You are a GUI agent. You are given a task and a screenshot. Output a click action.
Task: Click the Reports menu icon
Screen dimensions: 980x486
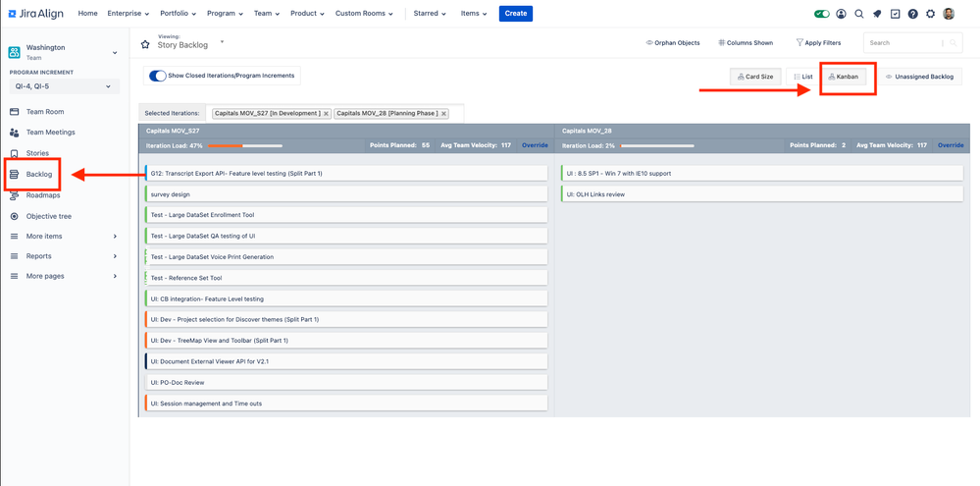[x=14, y=256]
